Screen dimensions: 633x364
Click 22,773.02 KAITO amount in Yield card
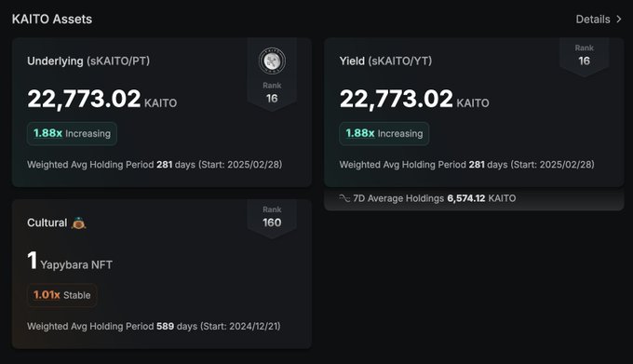click(414, 99)
